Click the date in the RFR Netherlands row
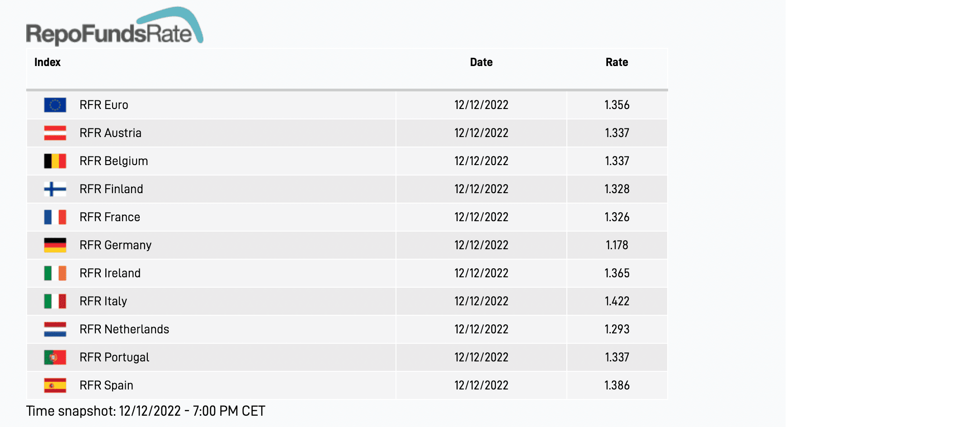The height and width of the screenshot is (427, 980). (x=481, y=329)
